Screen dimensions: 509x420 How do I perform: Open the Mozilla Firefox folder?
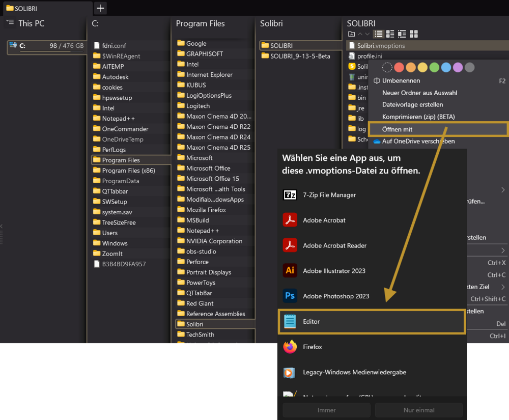(215, 210)
